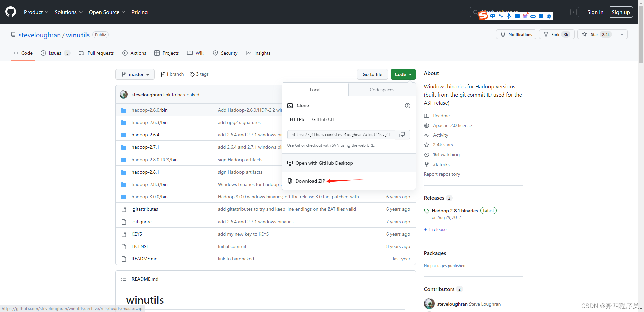Click the Sign in link
644x312 pixels.
point(595,12)
